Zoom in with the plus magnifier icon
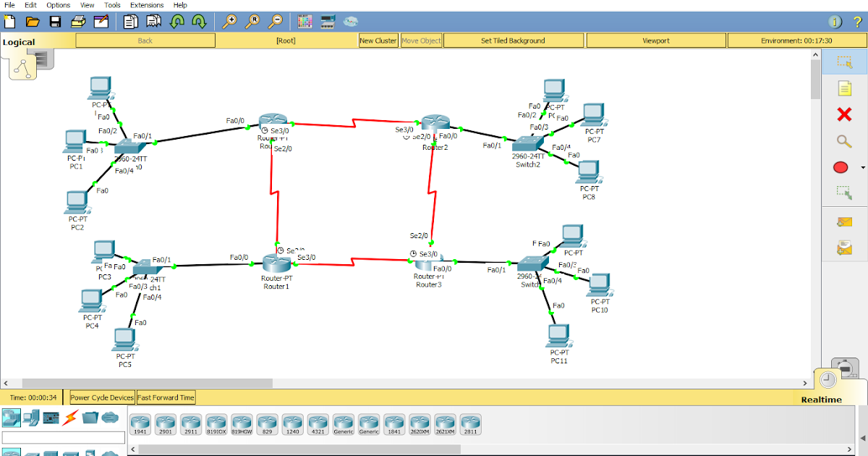The height and width of the screenshot is (456, 868). pos(231,21)
